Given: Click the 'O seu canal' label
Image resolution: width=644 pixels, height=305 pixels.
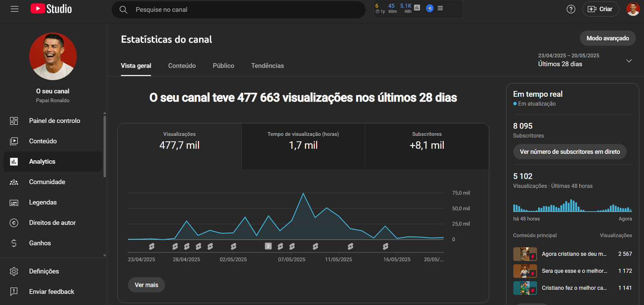Looking at the screenshot, I should [x=53, y=91].
